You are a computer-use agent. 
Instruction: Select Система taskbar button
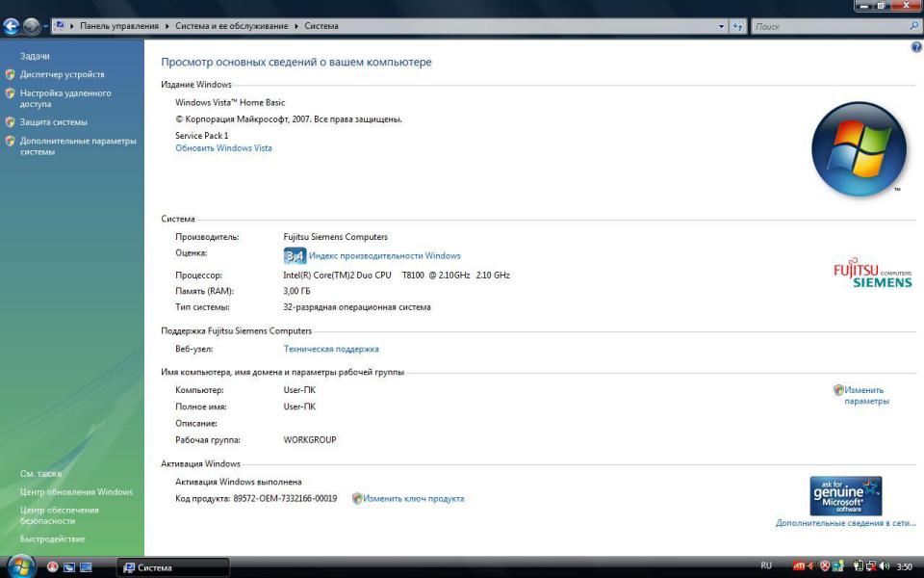[x=172, y=567]
